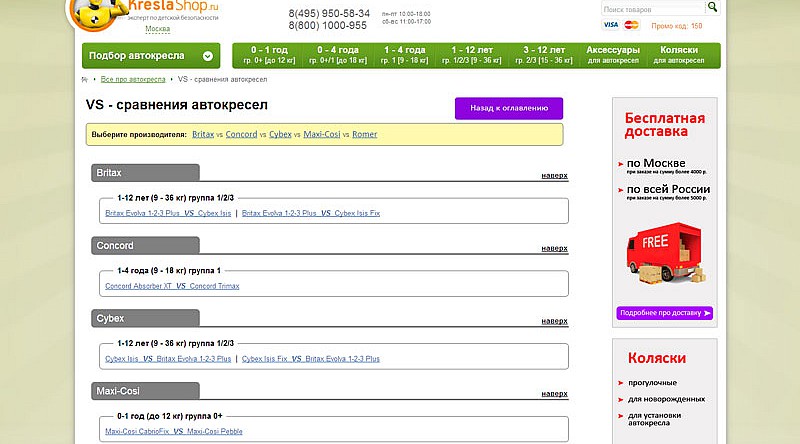This screenshot has height=444, width=800.
Task: Click the home breadcrumb icon
Action: tap(86, 78)
